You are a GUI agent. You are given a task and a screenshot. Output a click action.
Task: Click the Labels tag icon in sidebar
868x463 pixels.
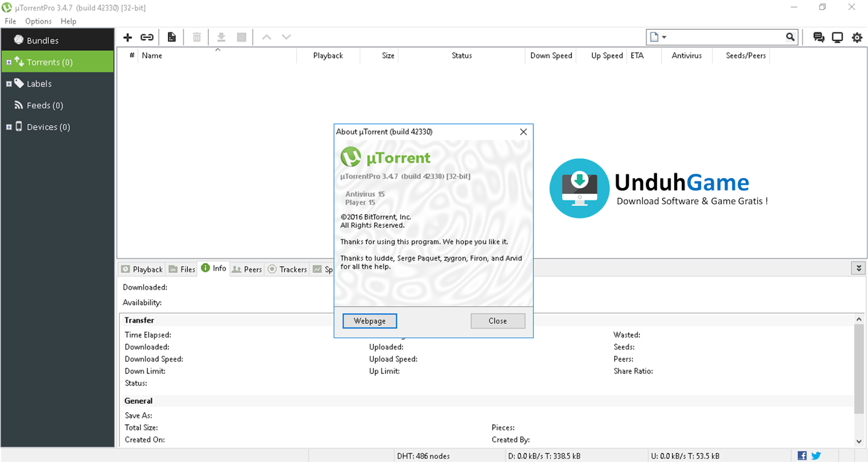[x=19, y=83]
